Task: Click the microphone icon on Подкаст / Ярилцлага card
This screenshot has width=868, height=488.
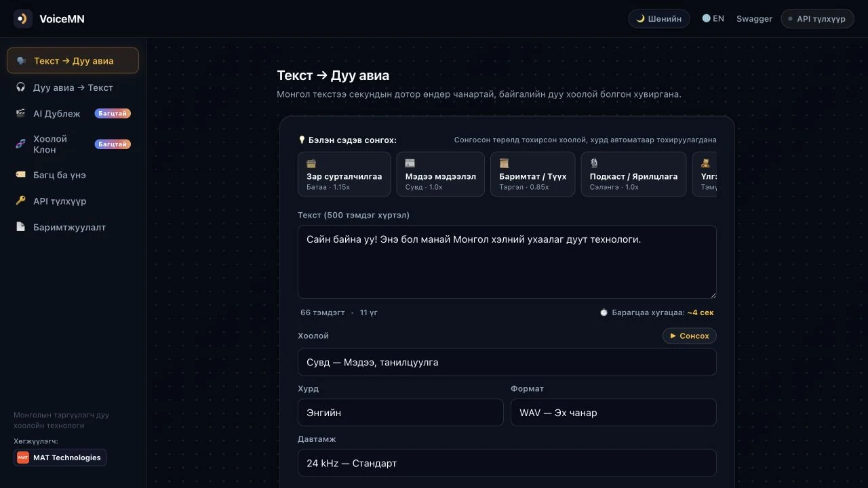Action: [x=595, y=163]
